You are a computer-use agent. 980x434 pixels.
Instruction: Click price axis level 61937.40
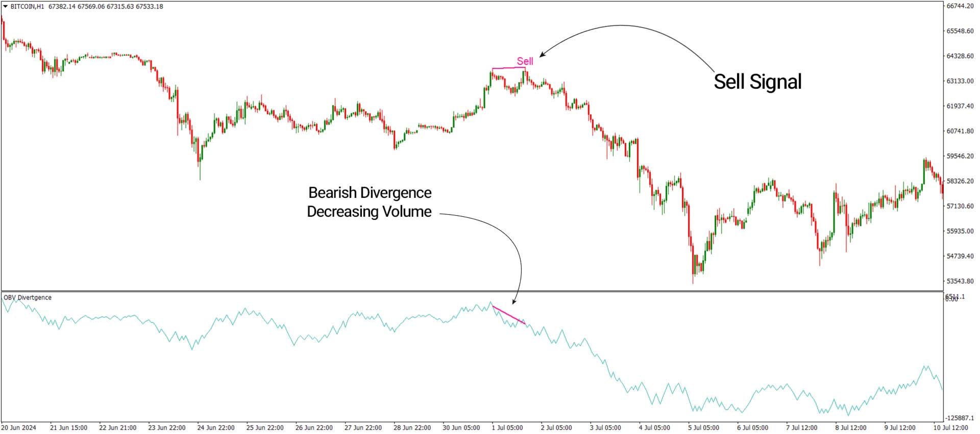coord(960,106)
